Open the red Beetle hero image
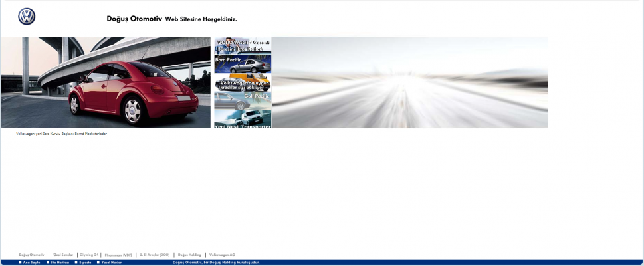 [106, 82]
